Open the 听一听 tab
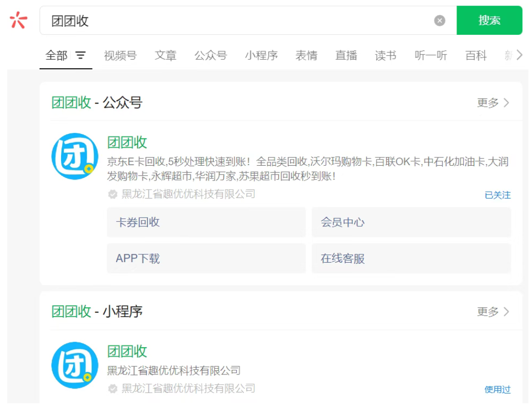This screenshot has height=414, width=532. (431, 55)
